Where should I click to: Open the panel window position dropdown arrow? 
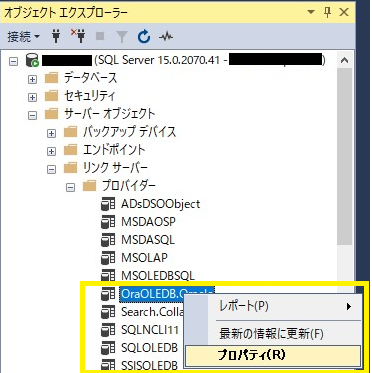[311, 12]
